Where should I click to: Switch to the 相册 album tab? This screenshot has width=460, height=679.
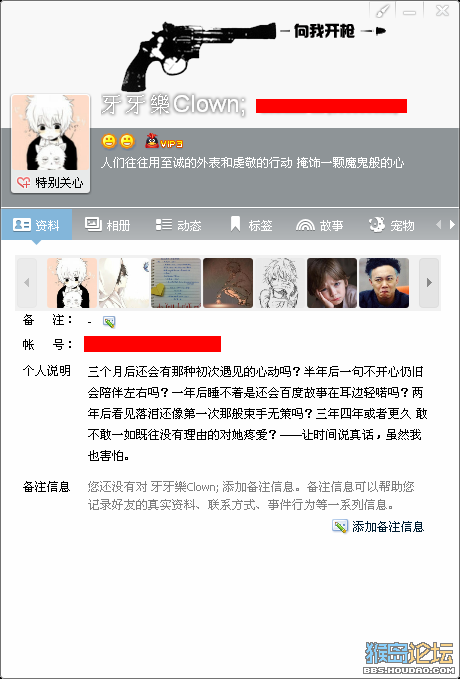107,225
